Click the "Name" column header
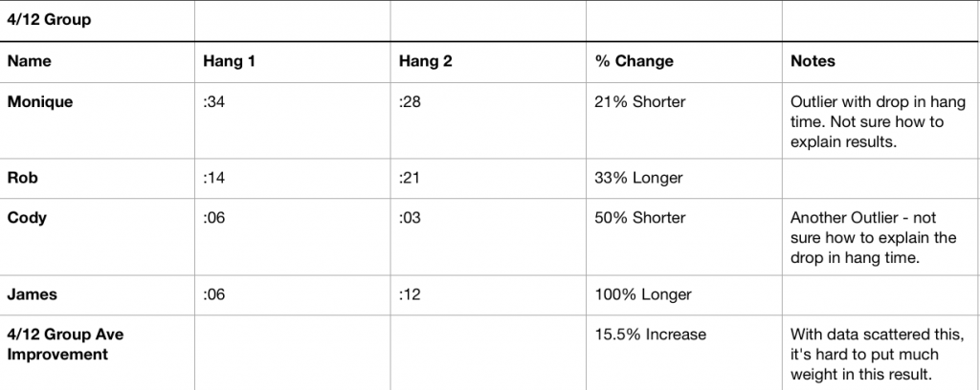The width and height of the screenshot is (980, 390). (30, 61)
